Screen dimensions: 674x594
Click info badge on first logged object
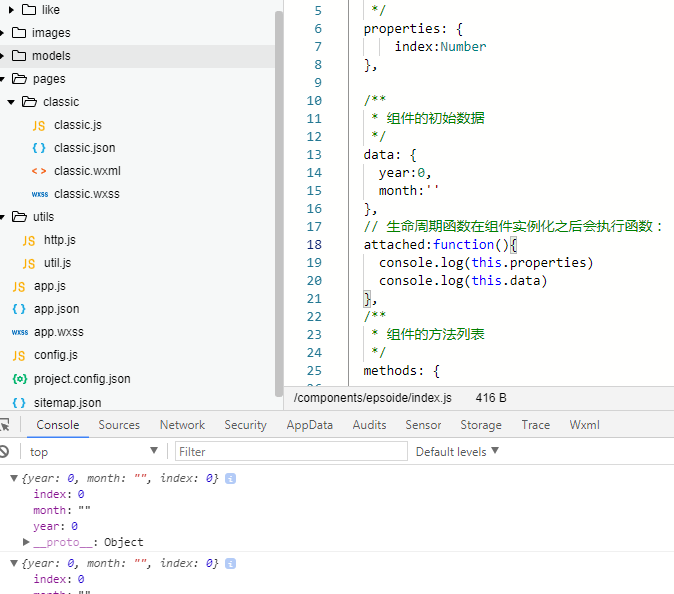click(x=231, y=478)
